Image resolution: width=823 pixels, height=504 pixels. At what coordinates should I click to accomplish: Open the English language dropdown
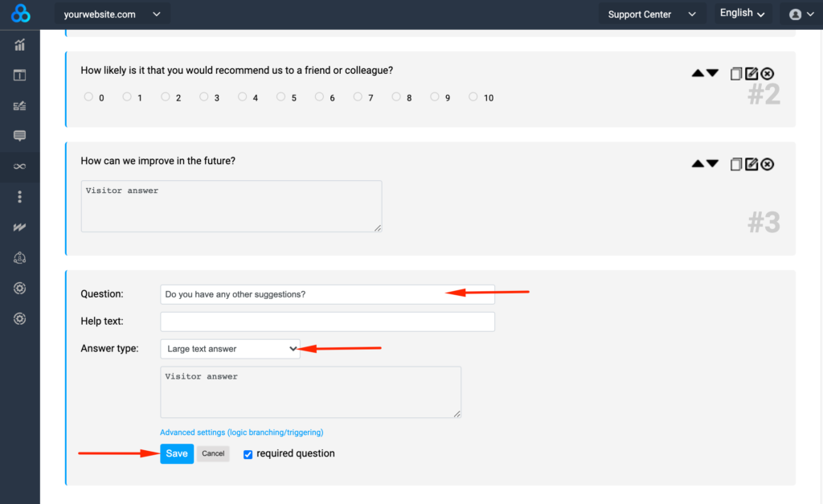(x=741, y=14)
